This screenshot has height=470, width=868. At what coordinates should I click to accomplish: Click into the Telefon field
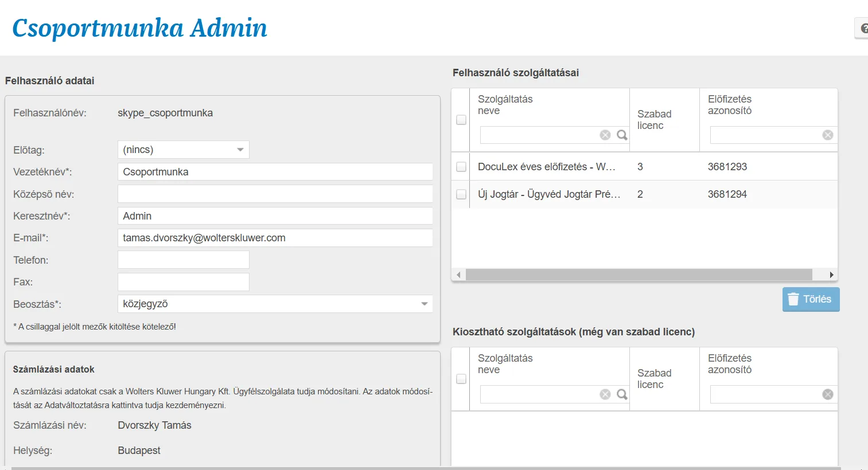[x=184, y=260]
